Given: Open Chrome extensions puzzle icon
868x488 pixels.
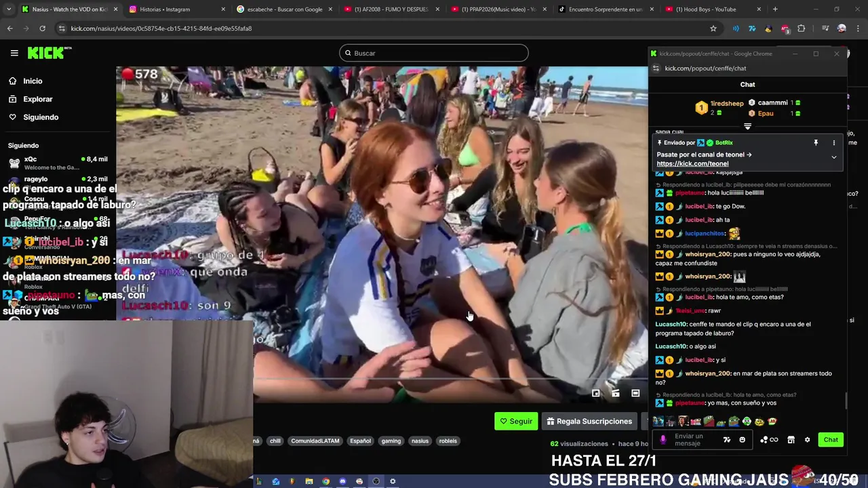Looking at the screenshot, I should click(x=801, y=28).
